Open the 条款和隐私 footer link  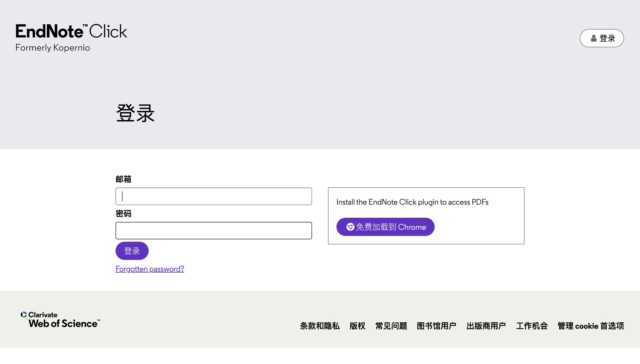pyautogui.click(x=320, y=326)
